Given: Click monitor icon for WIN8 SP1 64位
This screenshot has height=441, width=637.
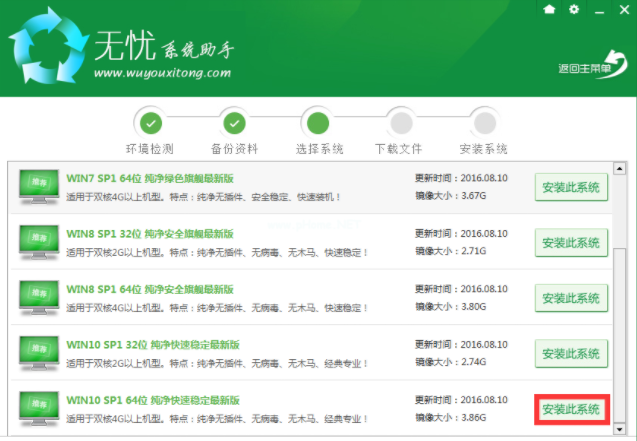Looking at the screenshot, I should pos(39,298).
